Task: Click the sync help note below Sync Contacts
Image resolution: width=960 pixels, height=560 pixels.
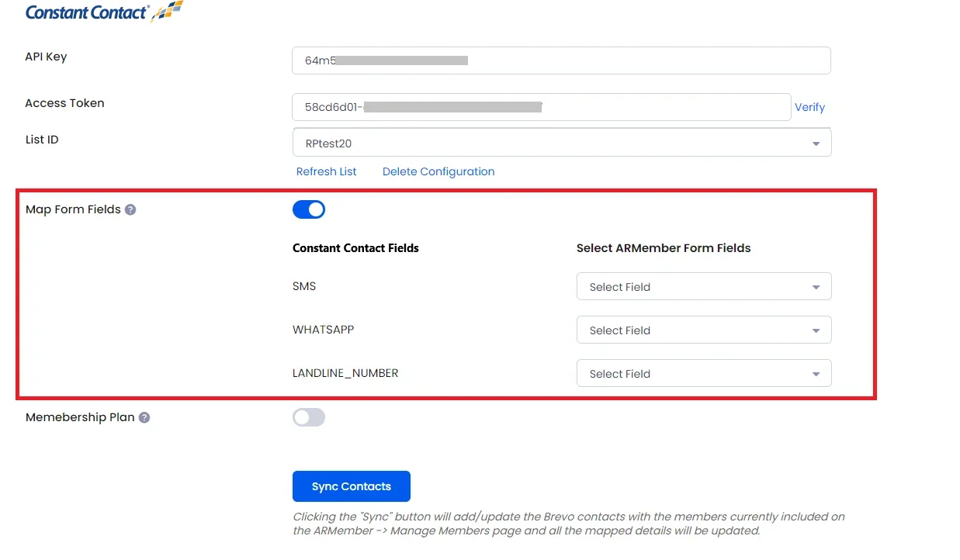Action: click(x=569, y=524)
